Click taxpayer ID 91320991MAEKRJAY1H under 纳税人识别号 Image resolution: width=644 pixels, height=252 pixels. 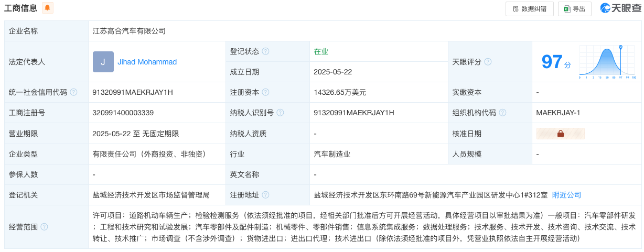[354, 113]
